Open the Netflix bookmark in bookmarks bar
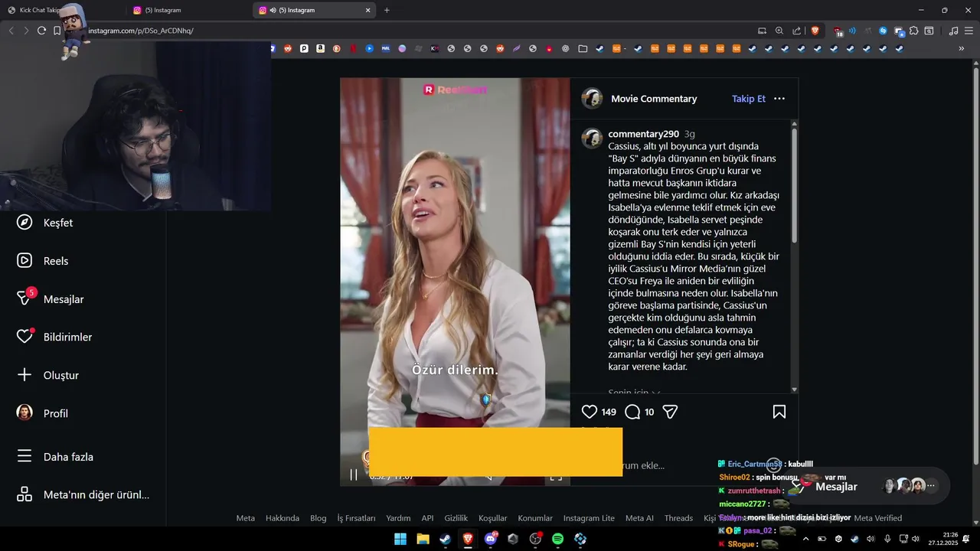Viewport: 980px width, 551px height. (353, 48)
